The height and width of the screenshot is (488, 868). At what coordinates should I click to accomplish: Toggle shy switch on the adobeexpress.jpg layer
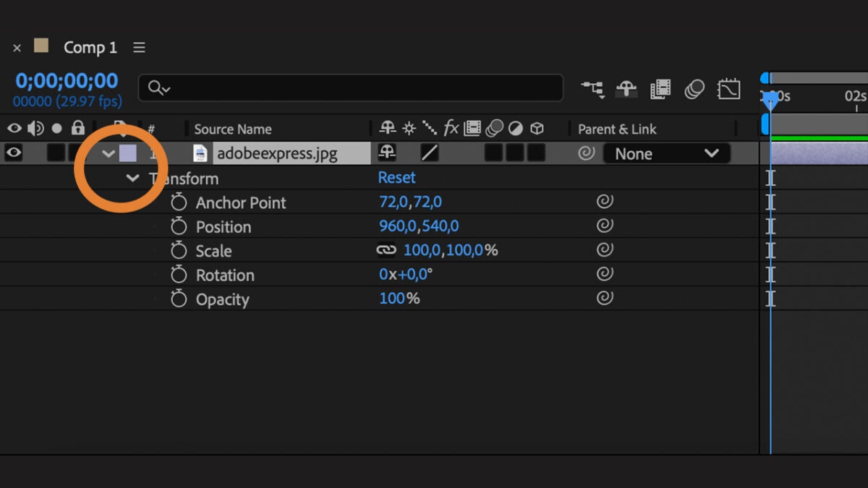[388, 153]
